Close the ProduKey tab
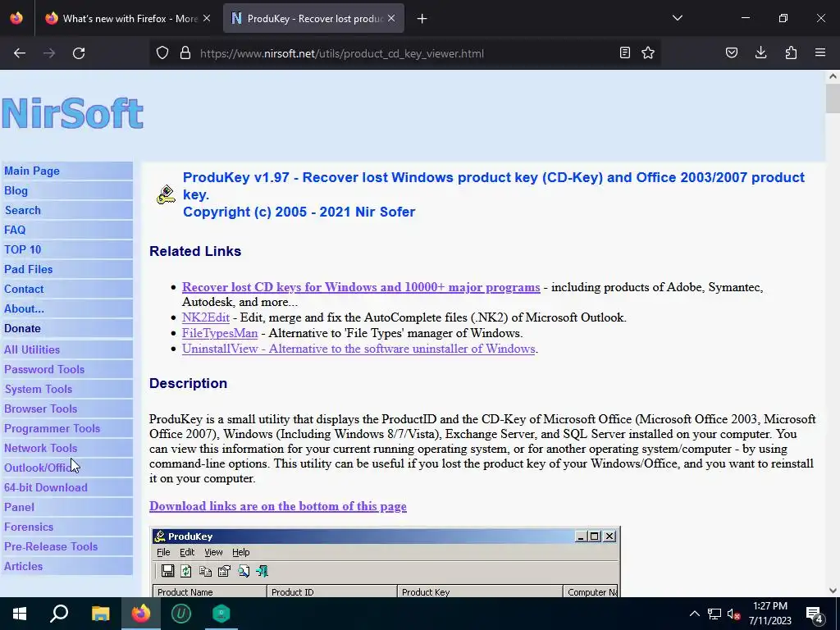The image size is (840, 630). click(x=391, y=18)
